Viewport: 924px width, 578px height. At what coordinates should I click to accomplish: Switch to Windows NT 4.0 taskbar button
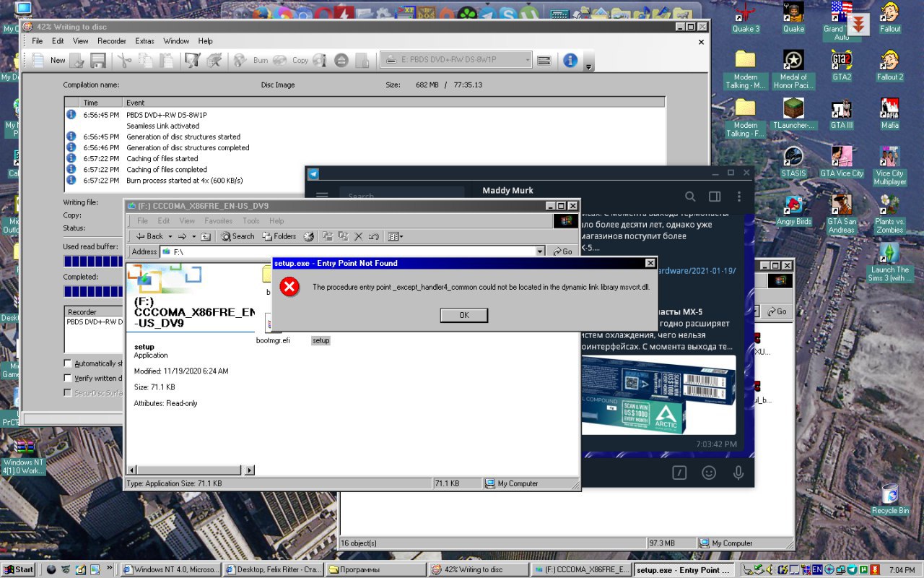[x=171, y=569]
